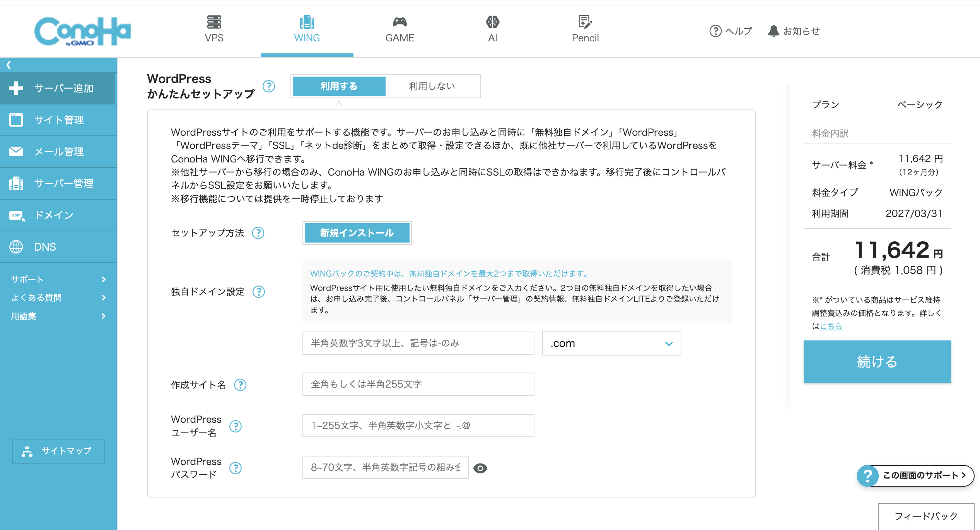Open the .com domain extension dropdown
Image resolution: width=980 pixels, height=530 pixels.
click(x=611, y=344)
